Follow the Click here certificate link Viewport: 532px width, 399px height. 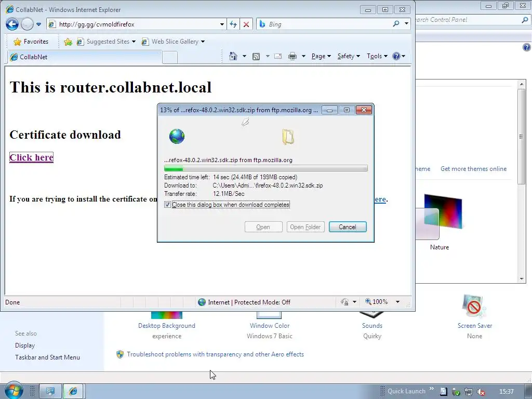32,157
